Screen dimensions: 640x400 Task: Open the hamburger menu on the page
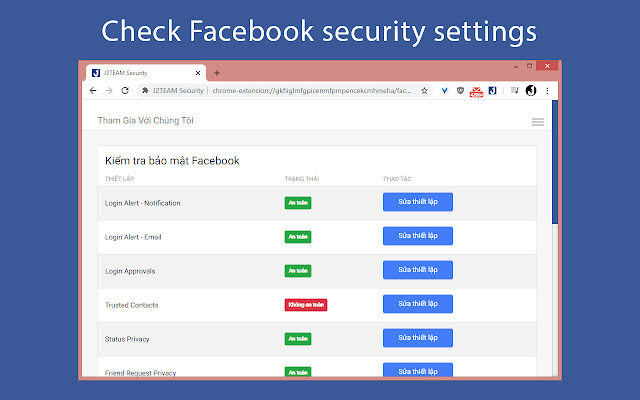[538, 122]
